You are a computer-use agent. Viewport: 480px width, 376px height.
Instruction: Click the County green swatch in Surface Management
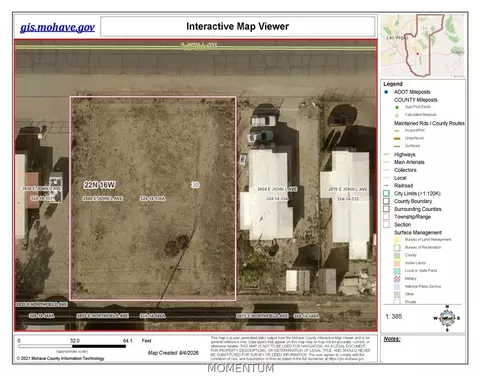click(397, 255)
